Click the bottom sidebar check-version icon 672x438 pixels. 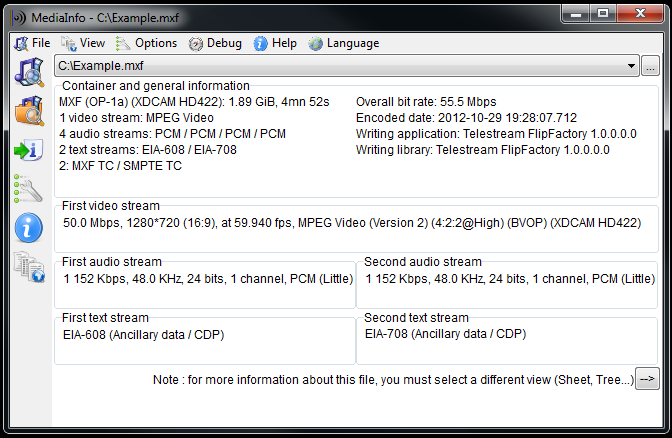[x=28, y=266]
